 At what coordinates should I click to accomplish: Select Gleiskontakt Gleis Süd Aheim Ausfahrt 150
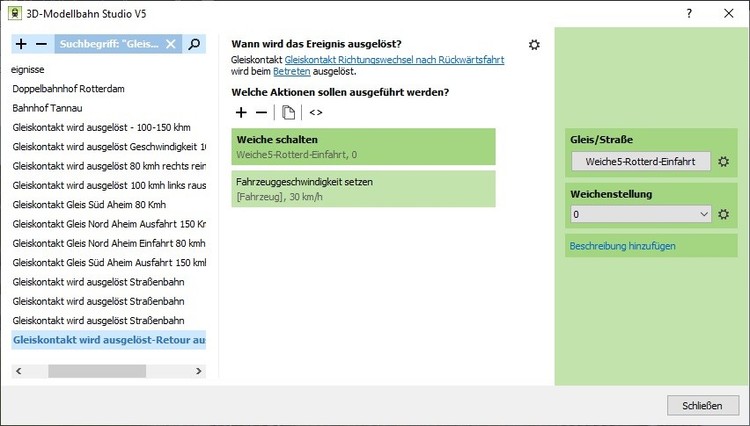pos(109,262)
